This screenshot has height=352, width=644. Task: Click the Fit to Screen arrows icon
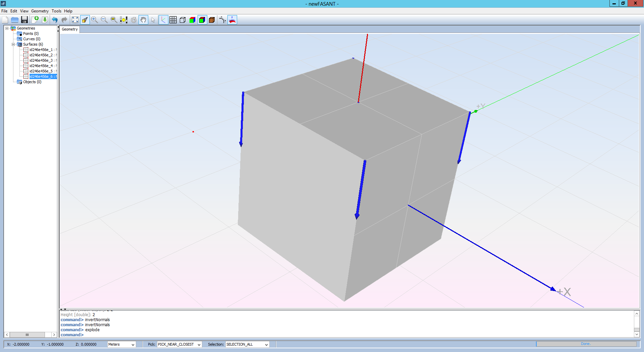[75, 20]
